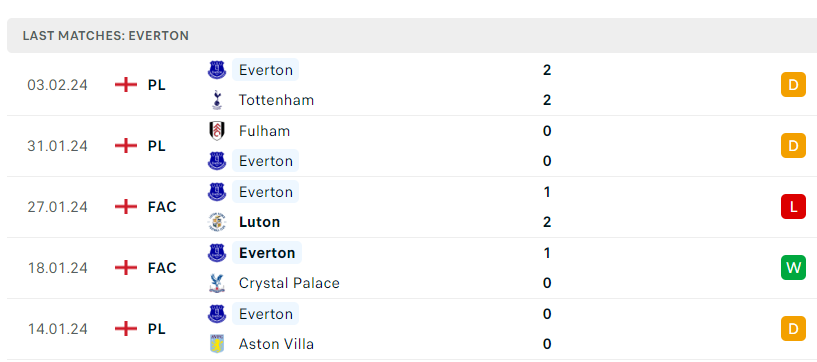Click the D badge for Tottenham draw
Image resolution: width=817 pixels, height=362 pixels.
pyautogui.click(x=793, y=85)
